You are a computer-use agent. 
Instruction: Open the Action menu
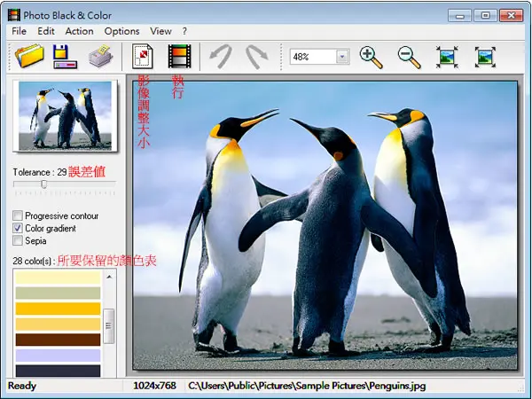tap(80, 31)
